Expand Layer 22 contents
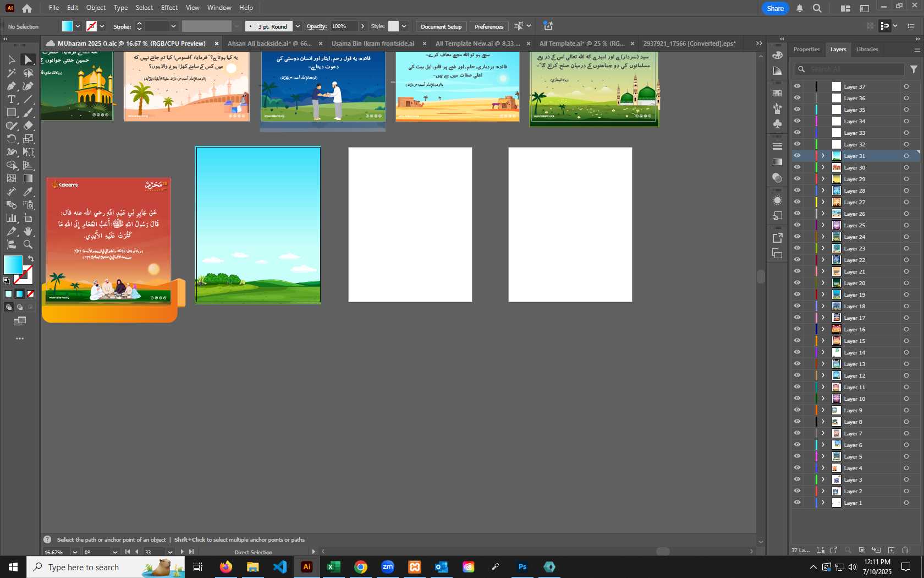 [x=823, y=260]
